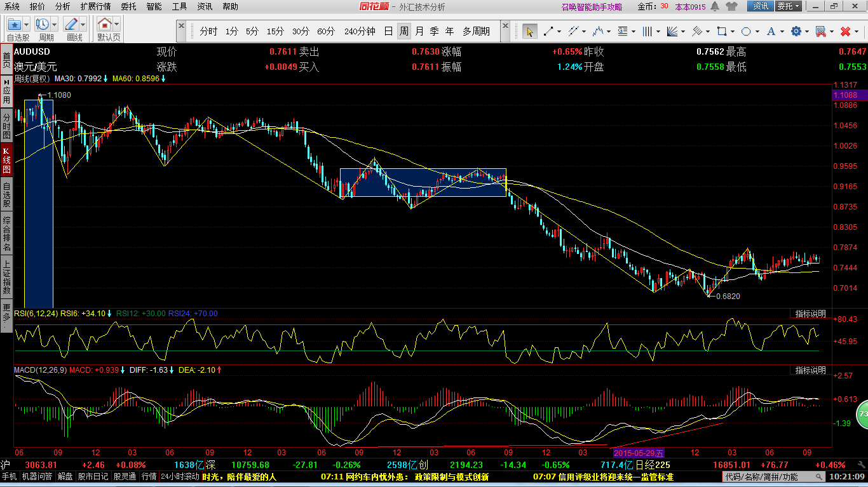This screenshot has width=868, height=487.
Task: Switch chart to 1分 period
Action: [232, 31]
